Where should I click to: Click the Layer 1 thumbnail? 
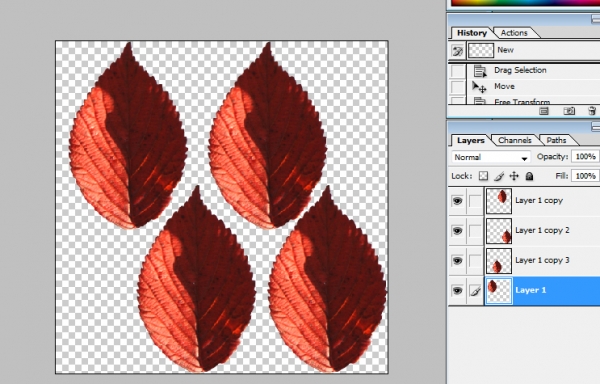click(499, 291)
